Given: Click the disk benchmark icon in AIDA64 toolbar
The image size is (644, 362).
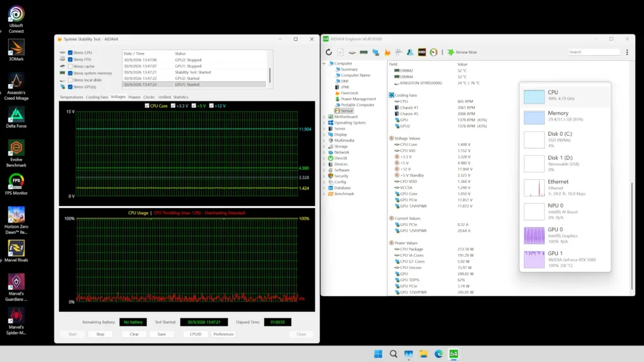Looking at the screenshot, I should tap(352, 52).
